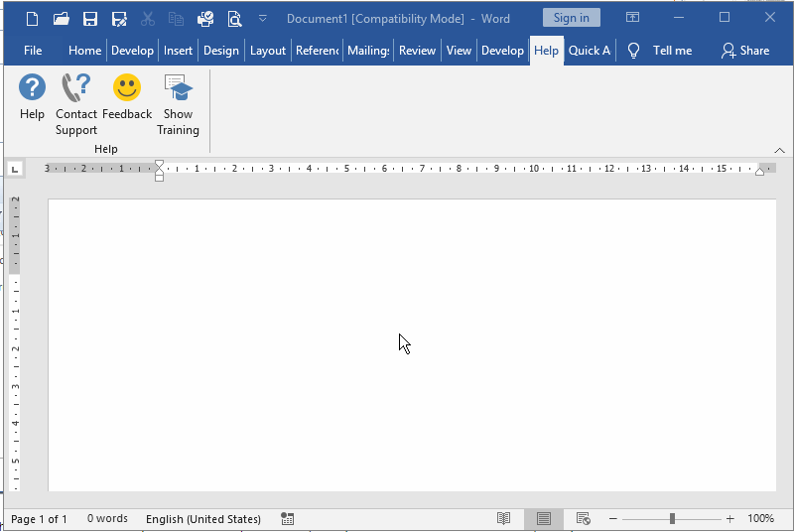This screenshot has height=532, width=794.
Task: Click the Save As icon with pencil
Action: pyautogui.click(x=119, y=19)
